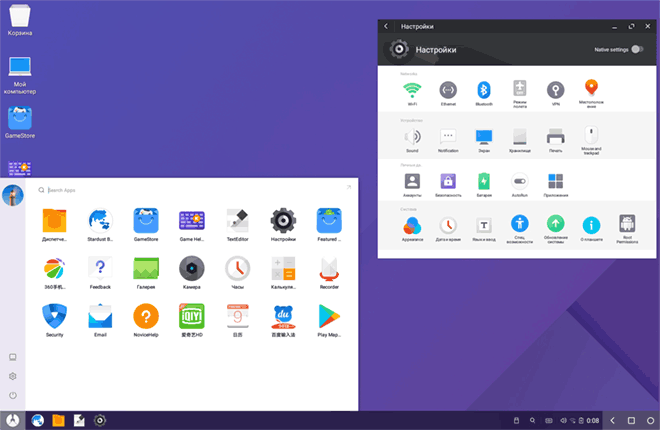The image size is (660, 430).
Task: Open the accounts setting
Action: pos(412,185)
